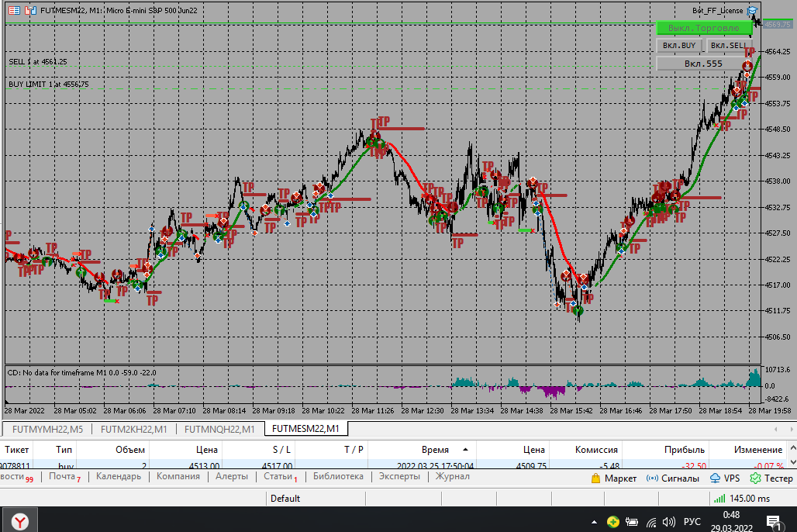Enable selling with the Вкл.SELL button
This screenshot has width=797, height=532.
tap(729, 46)
